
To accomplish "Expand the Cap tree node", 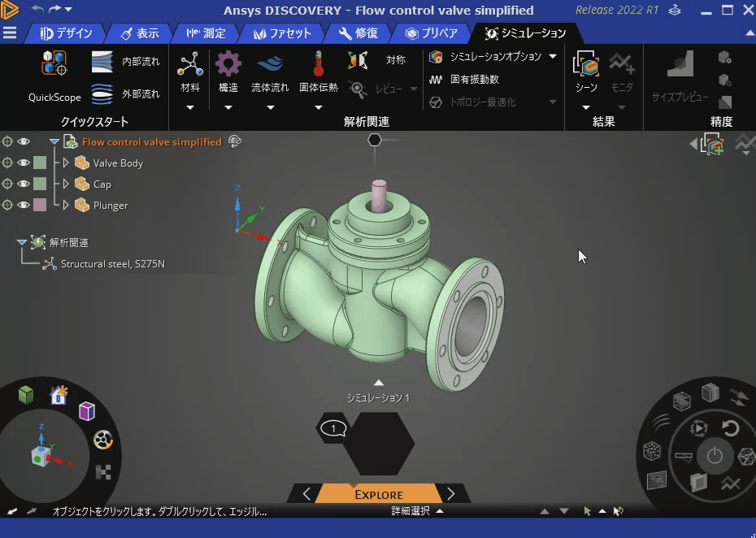I will [x=66, y=184].
